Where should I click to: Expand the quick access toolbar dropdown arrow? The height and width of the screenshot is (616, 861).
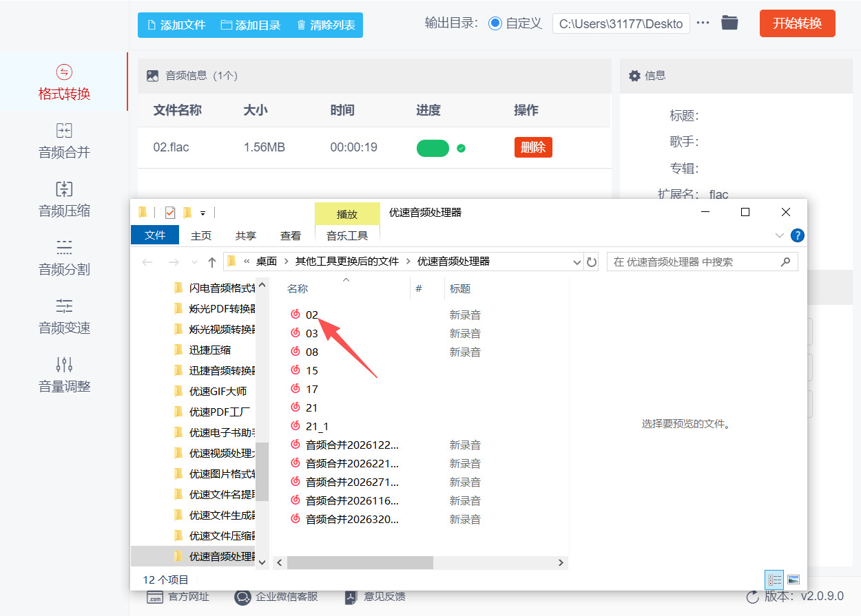coord(203,212)
